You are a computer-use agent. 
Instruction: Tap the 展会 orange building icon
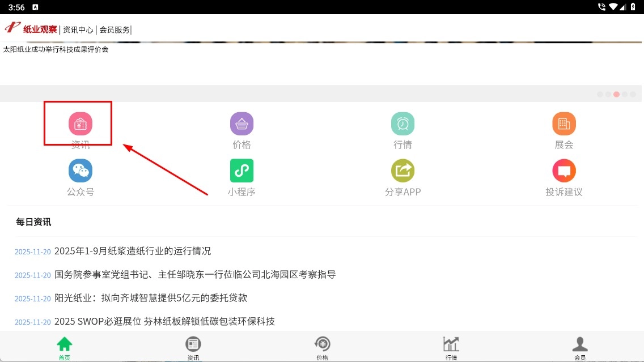[563, 123]
